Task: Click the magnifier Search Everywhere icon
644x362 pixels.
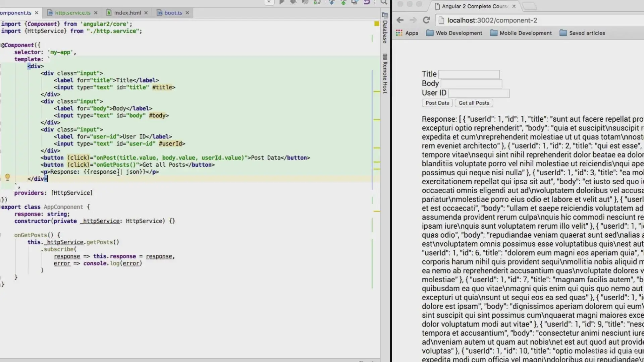Action: [384, 2]
